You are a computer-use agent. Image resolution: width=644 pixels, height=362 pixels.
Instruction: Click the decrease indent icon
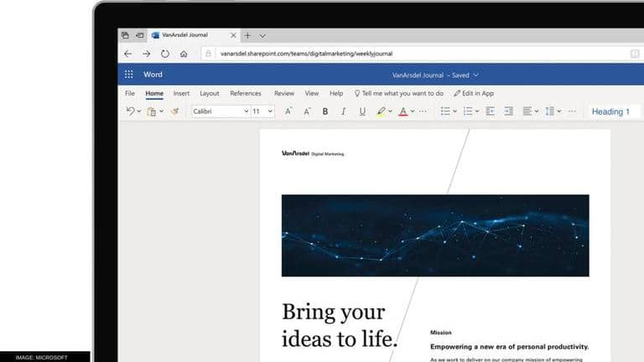[490, 111]
